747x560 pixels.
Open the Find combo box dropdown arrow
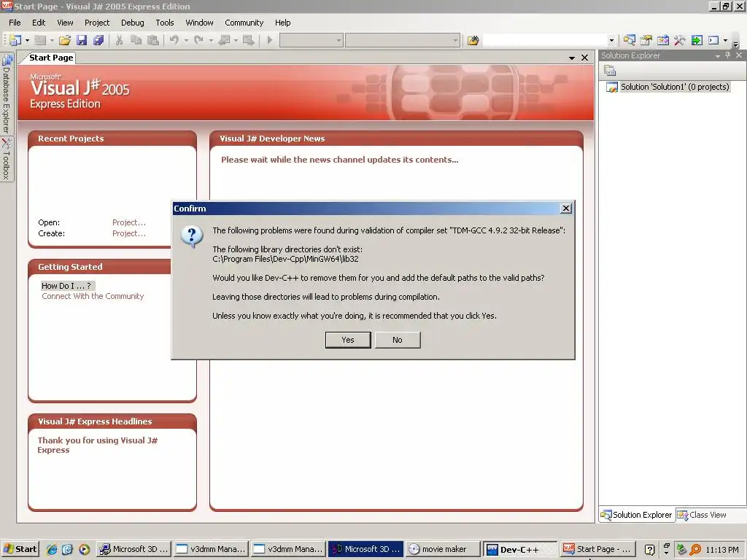coord(612,41)
